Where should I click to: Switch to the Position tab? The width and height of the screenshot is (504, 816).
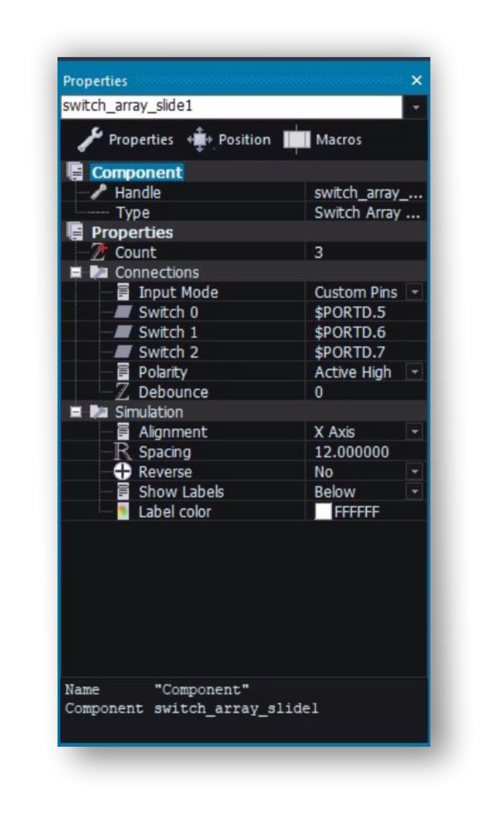pyautogui.click(x=229, y=139)
